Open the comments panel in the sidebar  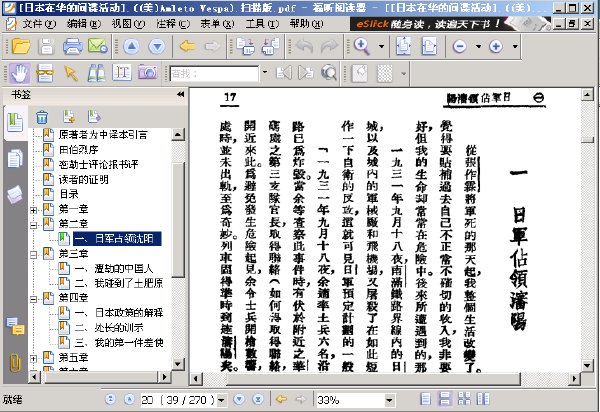coord(15,326)
